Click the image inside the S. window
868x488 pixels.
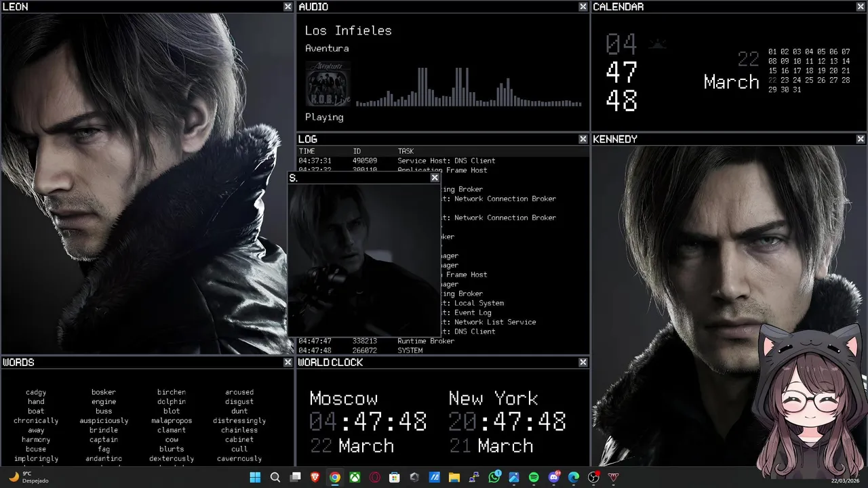pyautogui.click(x=364, y=260)
